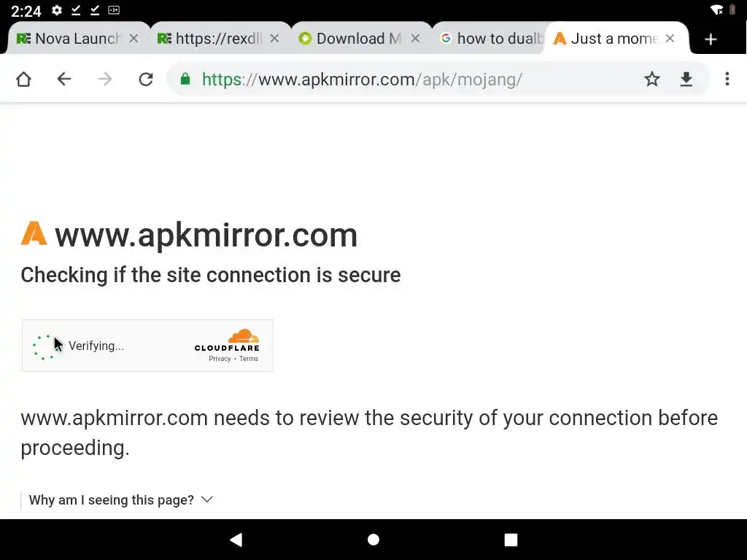Open downloads via the download icon

pos(686,79)
